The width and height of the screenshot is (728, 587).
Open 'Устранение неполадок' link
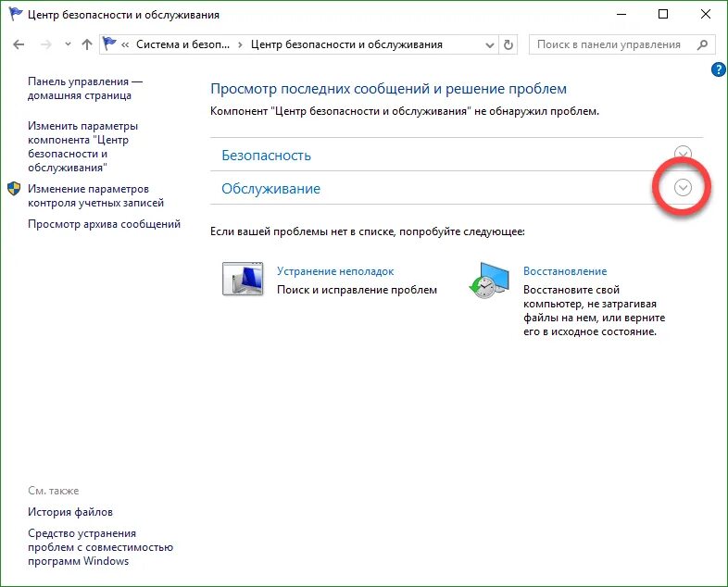point(335,271)
